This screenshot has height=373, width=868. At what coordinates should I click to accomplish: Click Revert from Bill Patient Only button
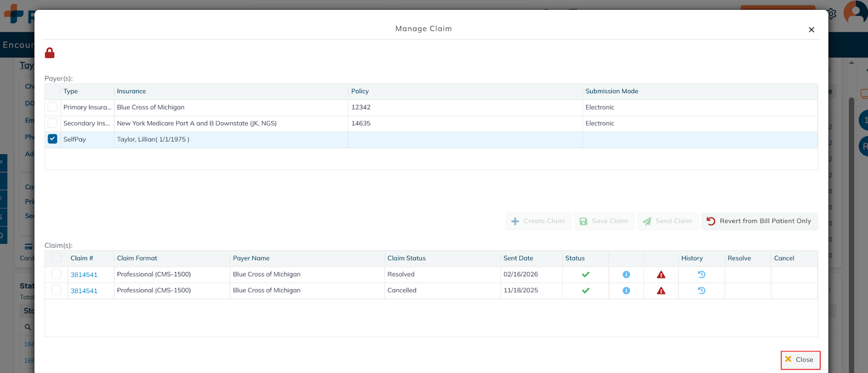click(x=759, y=222)
